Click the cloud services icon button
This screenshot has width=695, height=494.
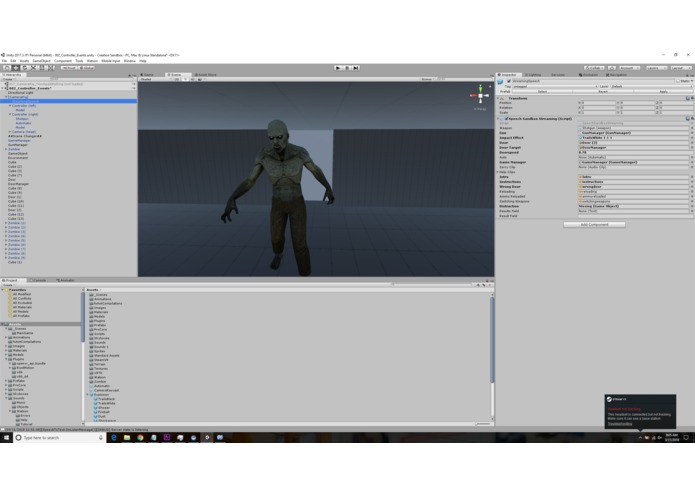point(612,68)
